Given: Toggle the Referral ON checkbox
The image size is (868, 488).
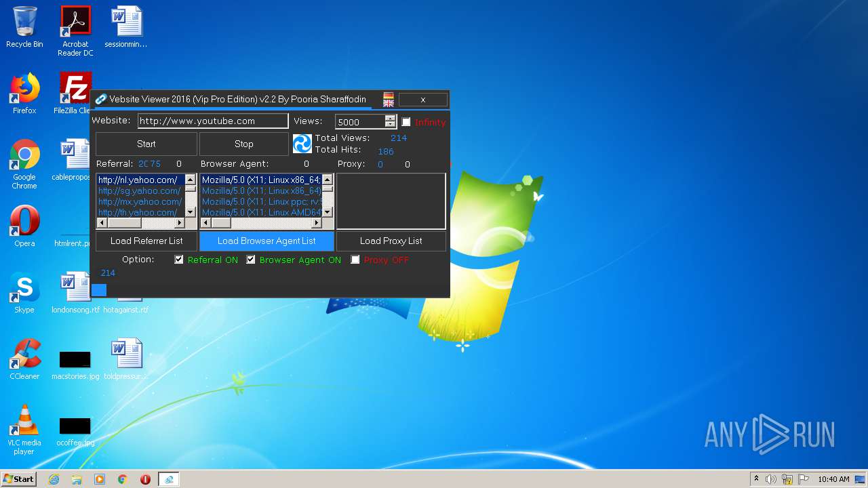Looking at the screenshot, I should point(179,260).
